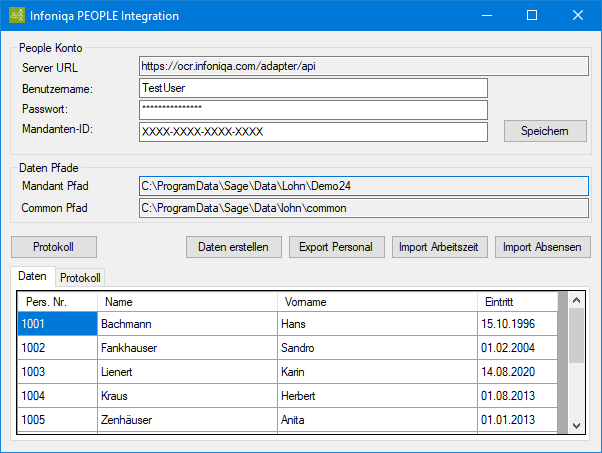Click the Common Pfad field
The image size is (602, 453).
(x=364, y=208)
